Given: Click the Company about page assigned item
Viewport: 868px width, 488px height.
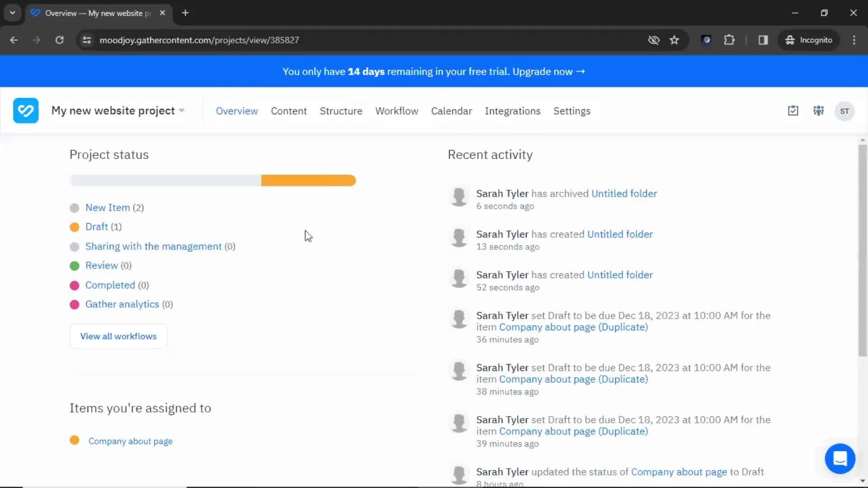Looking at the screenshot, I should tap(131, 441).
